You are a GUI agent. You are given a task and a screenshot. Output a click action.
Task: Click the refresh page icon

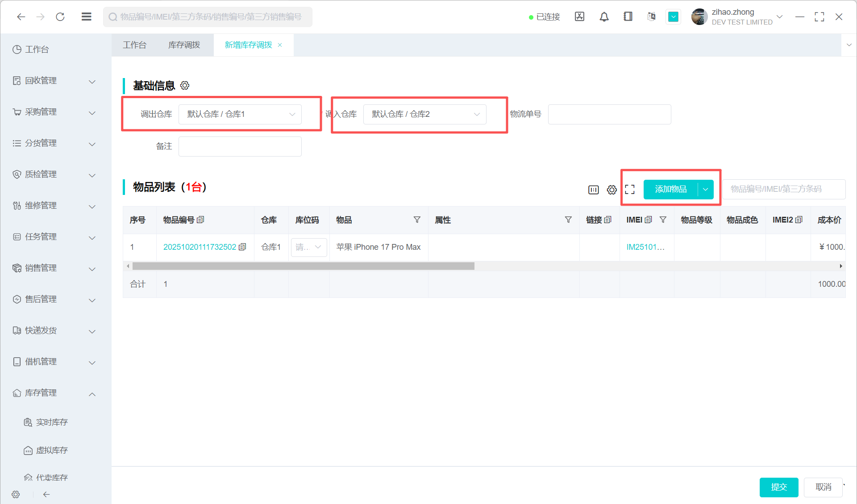click(x=60, y=17)
